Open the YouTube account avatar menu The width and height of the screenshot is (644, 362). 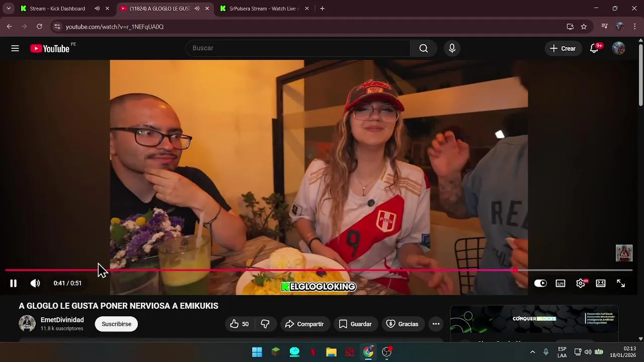(x=618, y=48)
